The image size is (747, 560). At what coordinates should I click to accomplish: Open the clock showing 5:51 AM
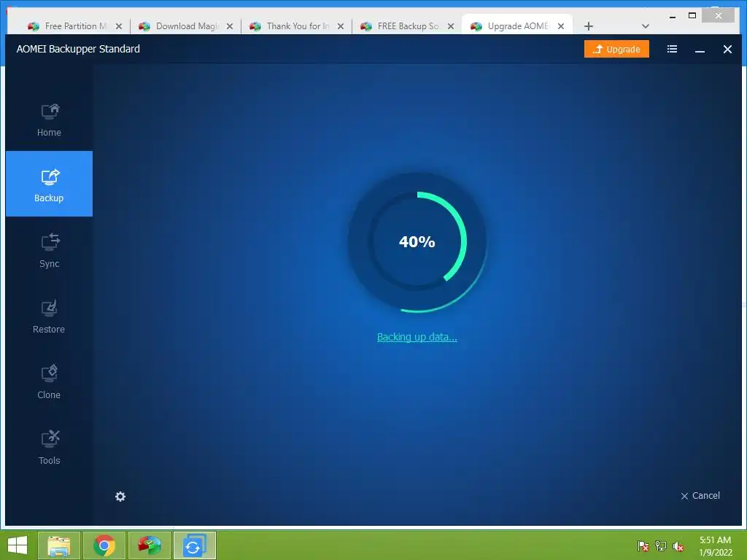pyautogui.click(x=715, y=545)
